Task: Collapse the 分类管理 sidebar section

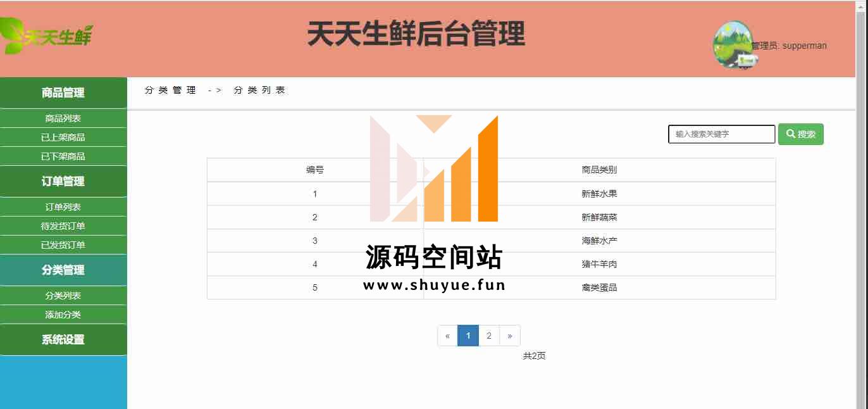Action: click(63, 270)
